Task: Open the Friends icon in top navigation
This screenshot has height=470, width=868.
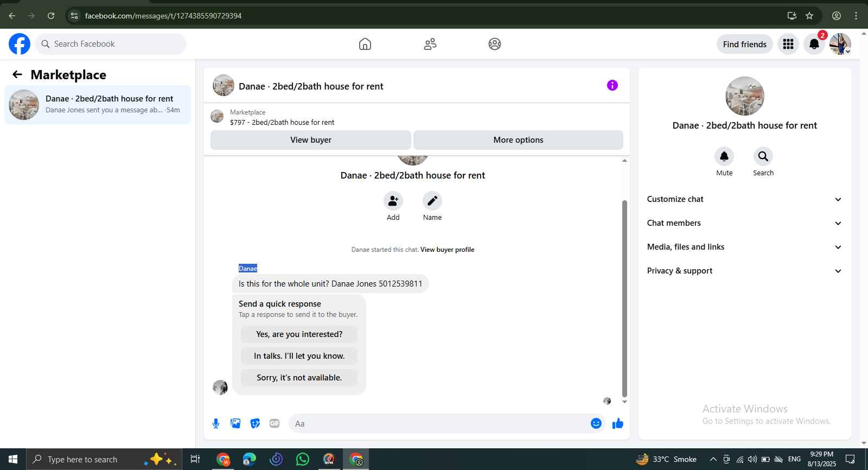Action: coord(430,44)
